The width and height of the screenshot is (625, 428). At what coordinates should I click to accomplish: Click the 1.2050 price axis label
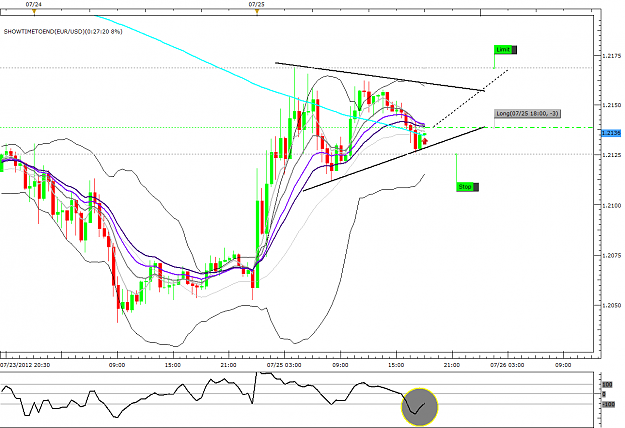pos(612,306)
